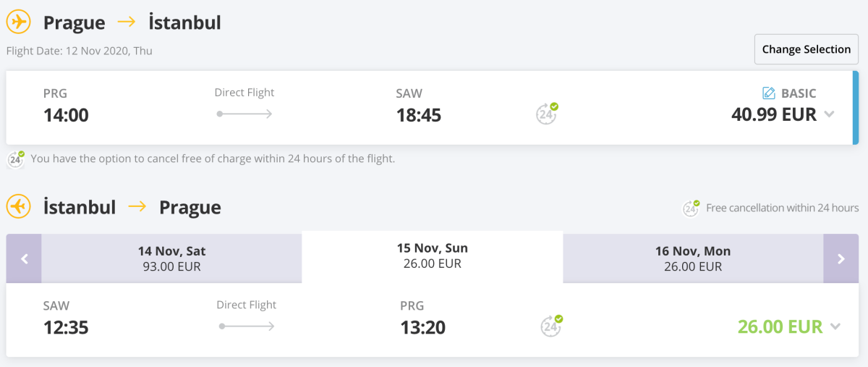Click the İstanbul to Prague airplane icon
The width and height of the screenshot is (868, 367).
tap(18, 207)
